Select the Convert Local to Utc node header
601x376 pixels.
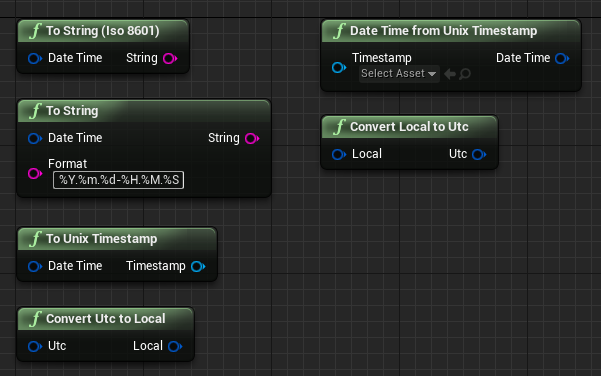(x=409, y=127)
